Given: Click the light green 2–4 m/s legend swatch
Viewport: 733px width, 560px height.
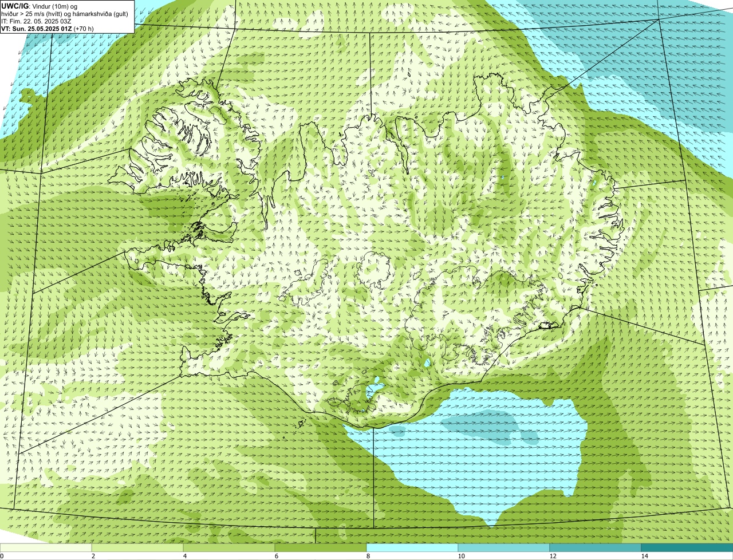Looking at the screenshot, I should (137, 548).
